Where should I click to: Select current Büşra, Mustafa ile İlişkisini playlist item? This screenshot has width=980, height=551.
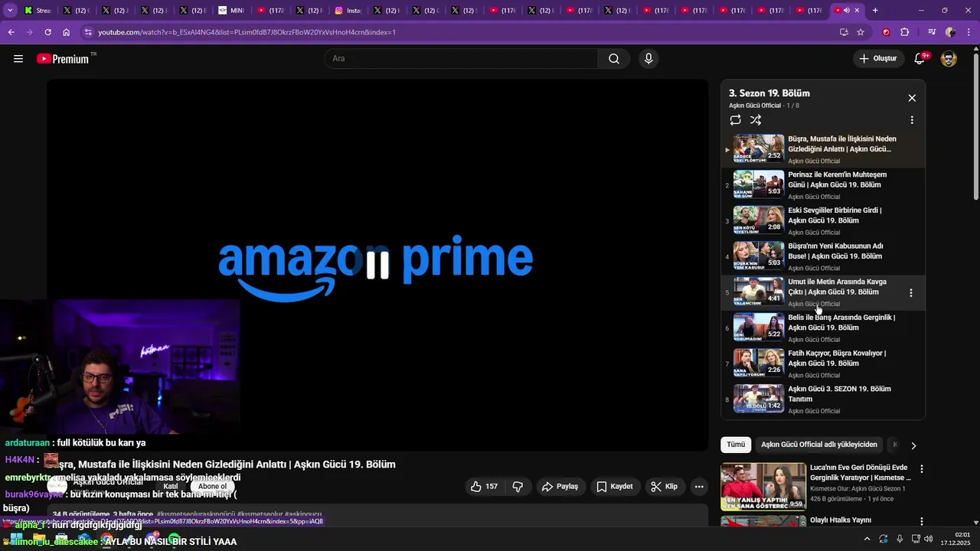coord(823,149)
